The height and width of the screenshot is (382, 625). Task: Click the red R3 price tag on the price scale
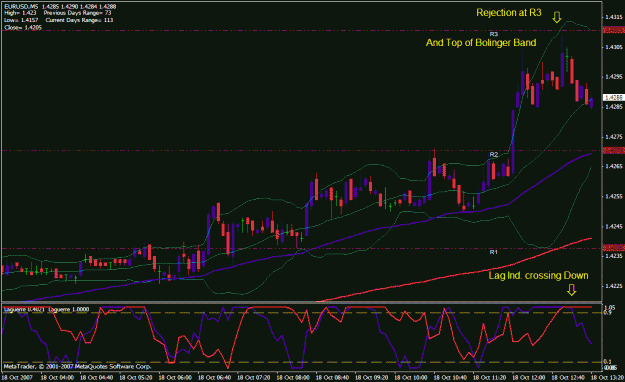pyautogui.click(x=614, y=30)
